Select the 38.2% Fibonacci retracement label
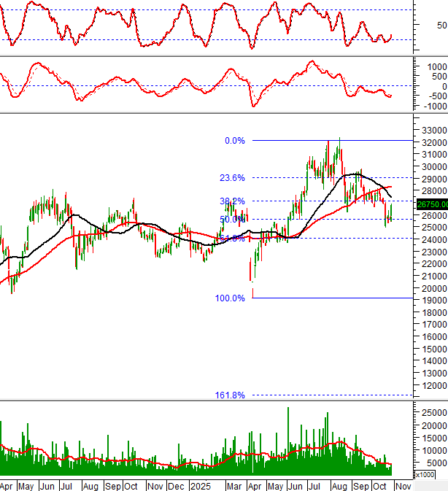The image size is (448, 491). 231,201
